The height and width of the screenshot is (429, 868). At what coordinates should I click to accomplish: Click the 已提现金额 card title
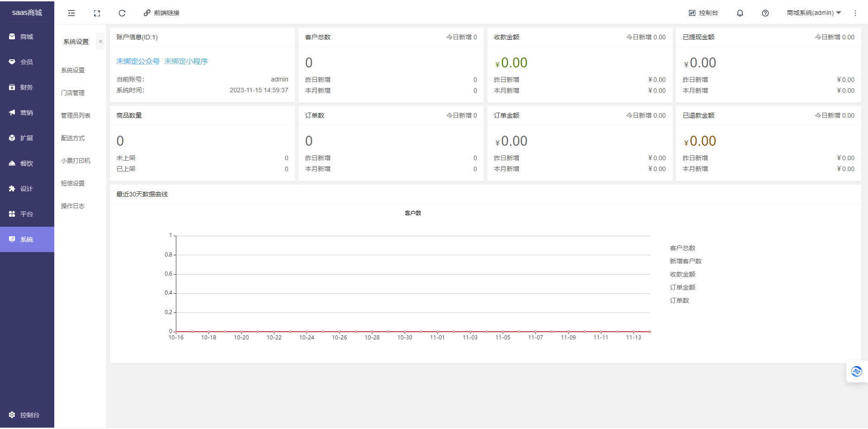coord(698,37)
